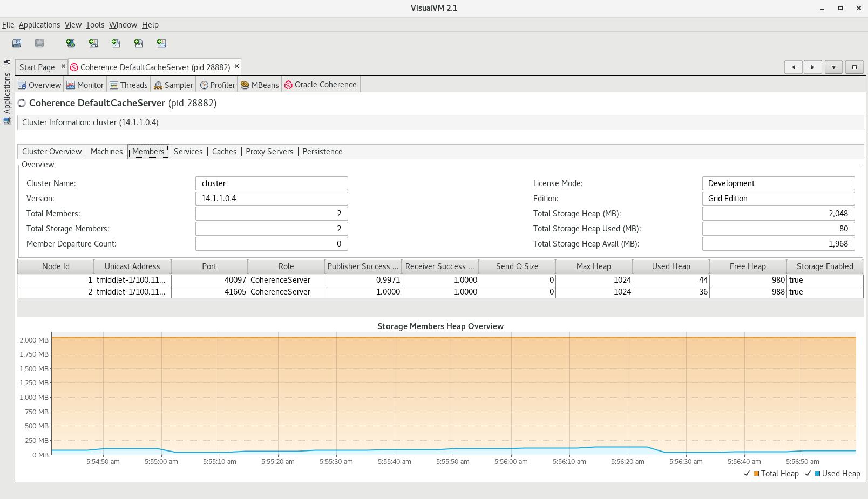Toggle the Total Heap legend checkmark
This screenshot has height=499, width=868.
747,474
